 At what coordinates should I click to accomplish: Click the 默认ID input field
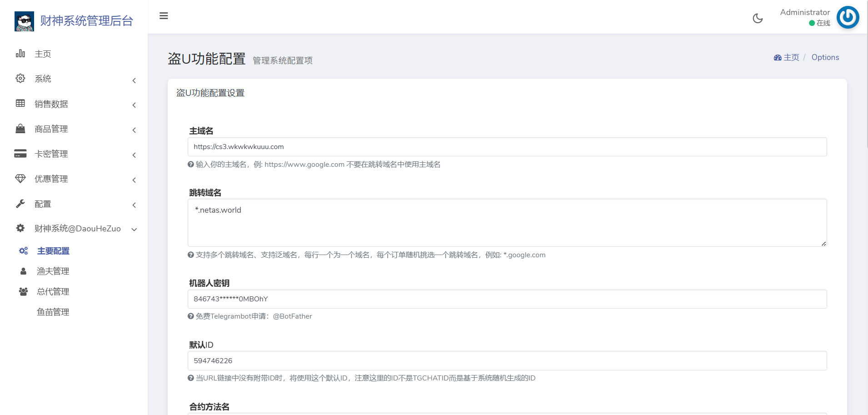coord(507,361)
